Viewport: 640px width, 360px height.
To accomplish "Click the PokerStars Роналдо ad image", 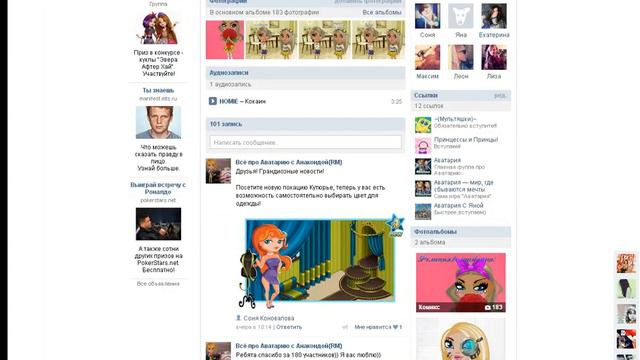I will [158, 224].
